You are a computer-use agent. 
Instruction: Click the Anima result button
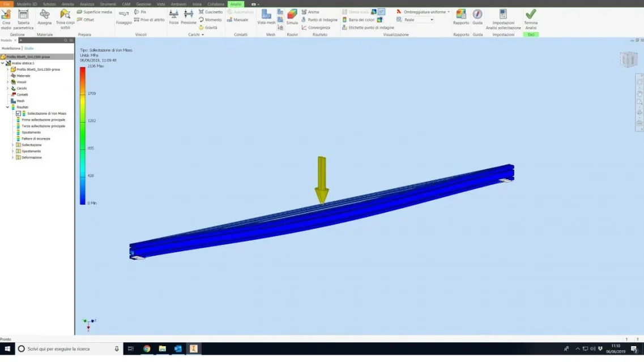point(310,12)
